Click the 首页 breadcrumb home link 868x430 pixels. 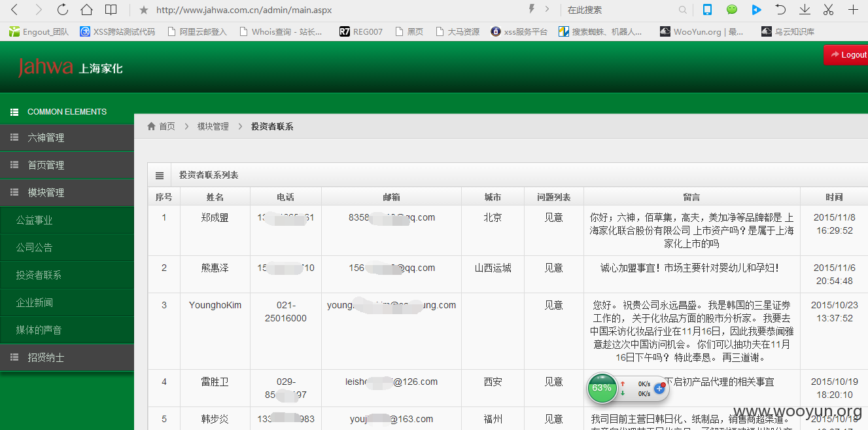(162, 126)
